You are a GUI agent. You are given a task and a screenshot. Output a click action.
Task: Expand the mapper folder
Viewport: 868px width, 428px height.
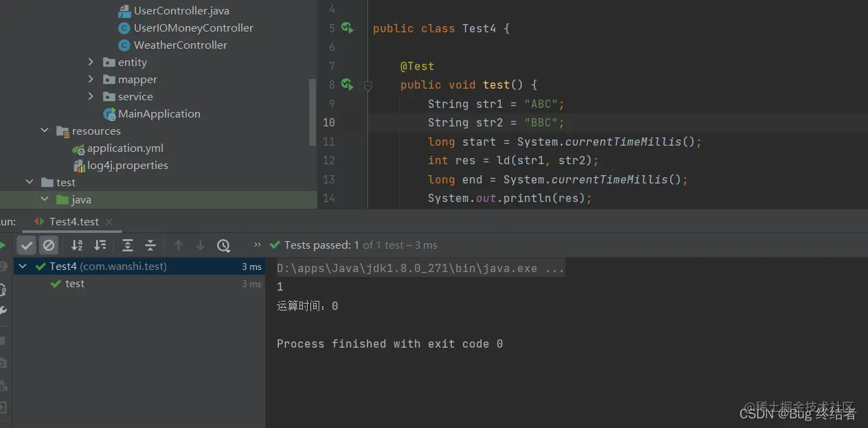(91, 80)
